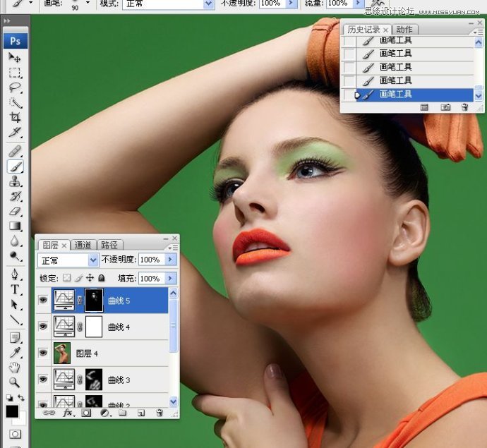Open Layers panel options menu
The image size is (487, 448).
coord(173,248)
